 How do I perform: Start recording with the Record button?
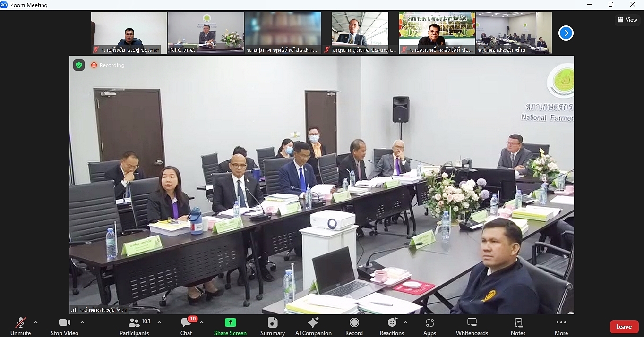354,326
